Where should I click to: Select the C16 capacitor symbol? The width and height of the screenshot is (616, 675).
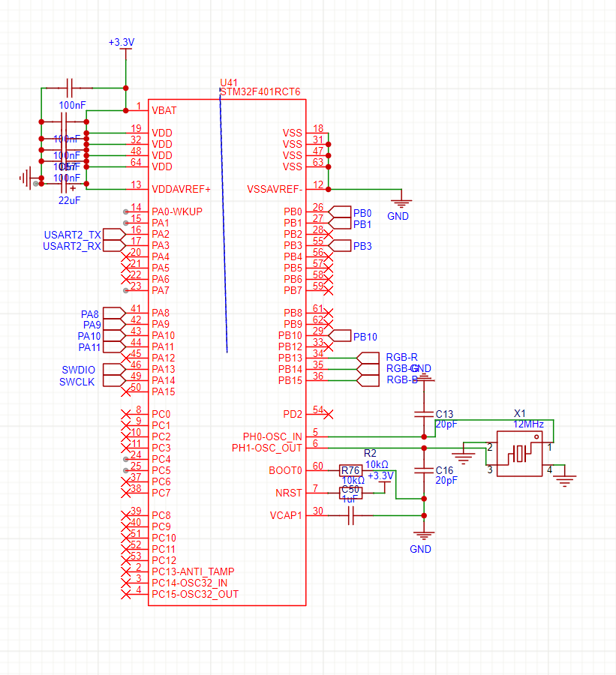click(424, 470)
